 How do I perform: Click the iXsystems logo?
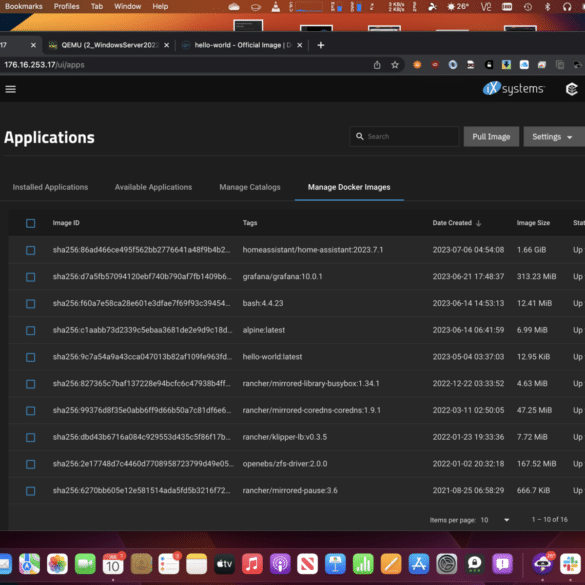pos(513,88)
